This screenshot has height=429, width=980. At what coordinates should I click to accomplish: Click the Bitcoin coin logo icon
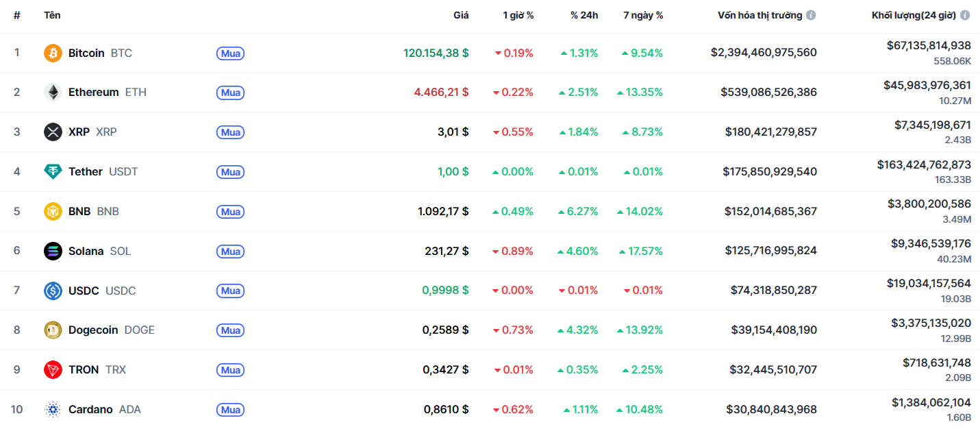click(53, 53)
